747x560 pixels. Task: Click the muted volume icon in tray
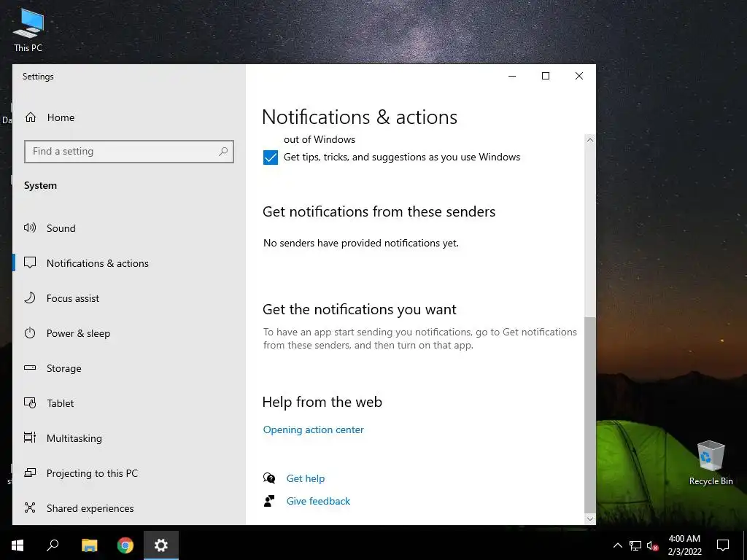coord(652,546)
